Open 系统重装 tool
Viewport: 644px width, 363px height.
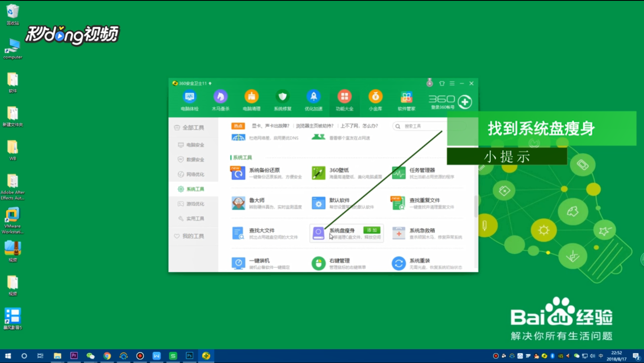coord(427,263)
